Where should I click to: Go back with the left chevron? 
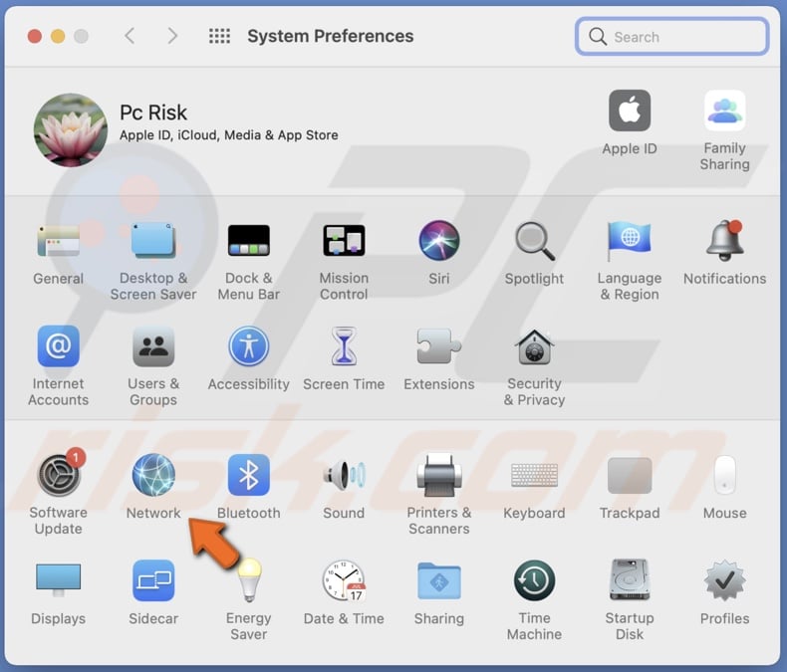[130, 36]
